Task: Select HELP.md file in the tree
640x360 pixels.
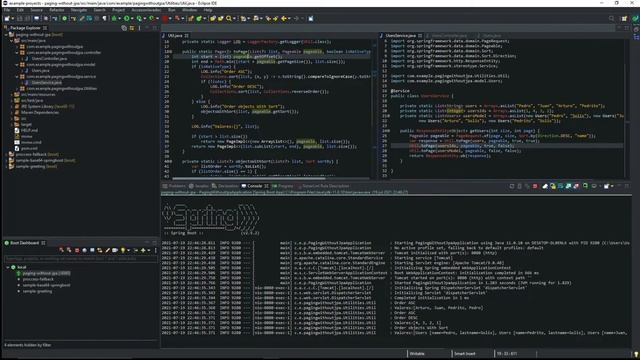Action: [x=29, y=130]
